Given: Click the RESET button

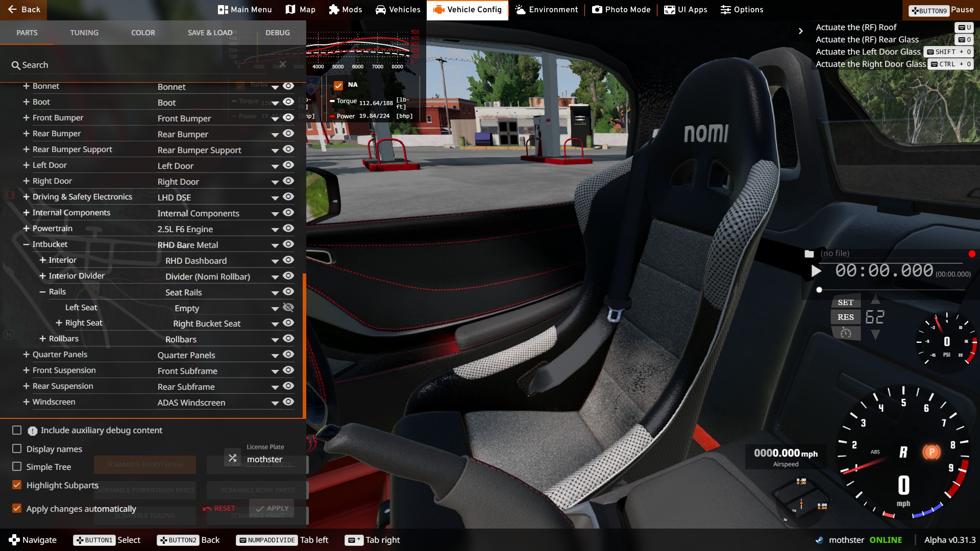Looking at the screenshot, I should point(219,508).
